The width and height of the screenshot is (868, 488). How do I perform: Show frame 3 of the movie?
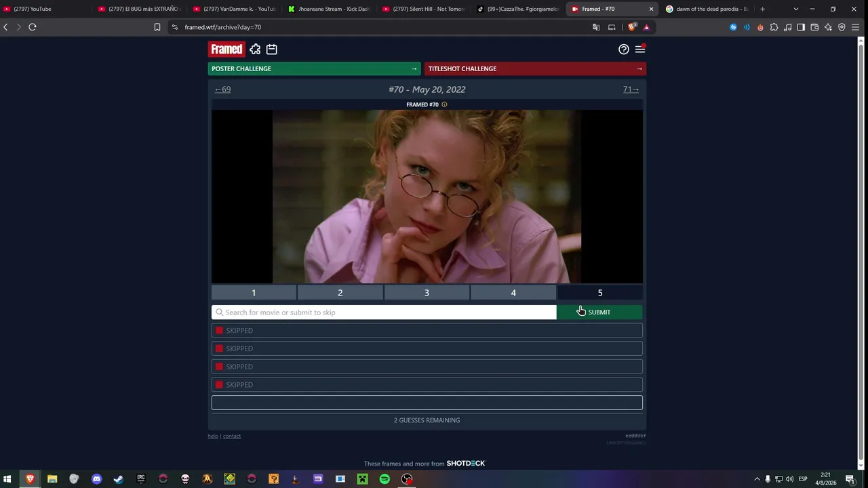(x=427, y=293)
